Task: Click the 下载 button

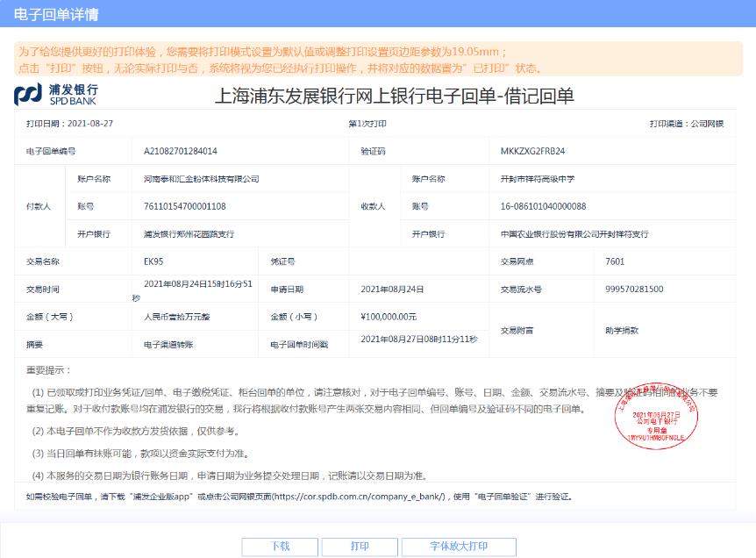Action: tap(280, 547)
